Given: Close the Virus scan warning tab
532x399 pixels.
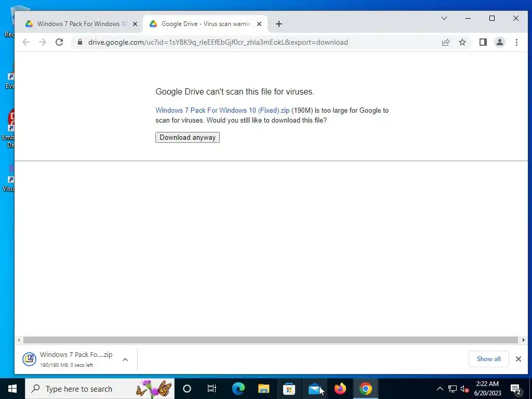Looking at the screenshot, I should [259, 24].
